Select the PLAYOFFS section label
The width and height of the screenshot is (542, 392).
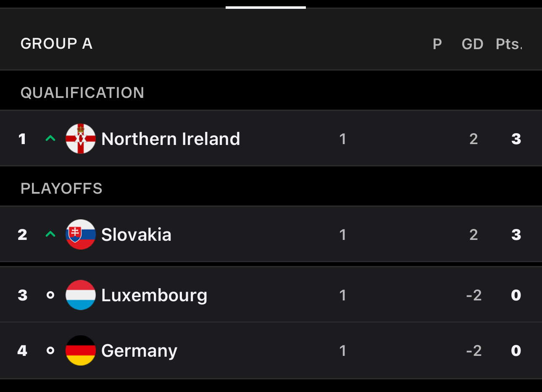pos(61,188)
